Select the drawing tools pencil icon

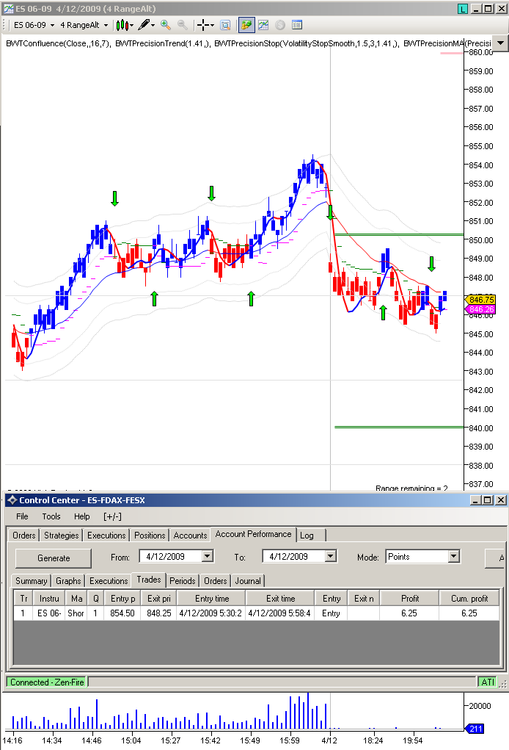pyautogui.click(x=144, y=25)
